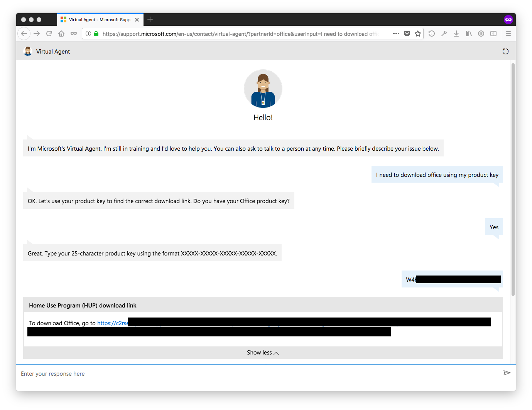Open the downloads panel
532x410 pixels.
(x=456, y=34)
